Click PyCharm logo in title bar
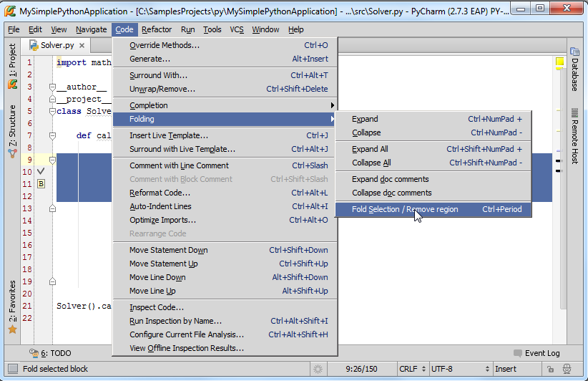The height and width of the screenshot is (381, 588). tap(11, 11)
